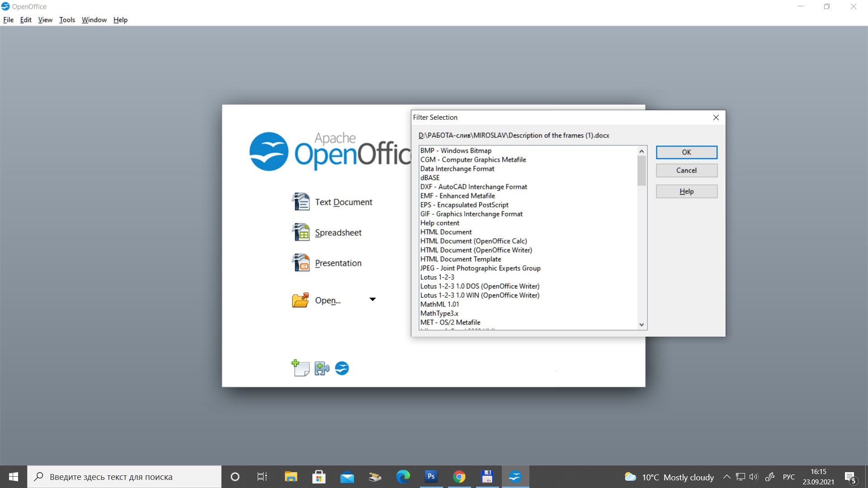Click the OpenOffice info bird icon at bottom
Image resolution: width=868 pixels, height=488 pixels.
pyautogui.click(x=342, y=368)
